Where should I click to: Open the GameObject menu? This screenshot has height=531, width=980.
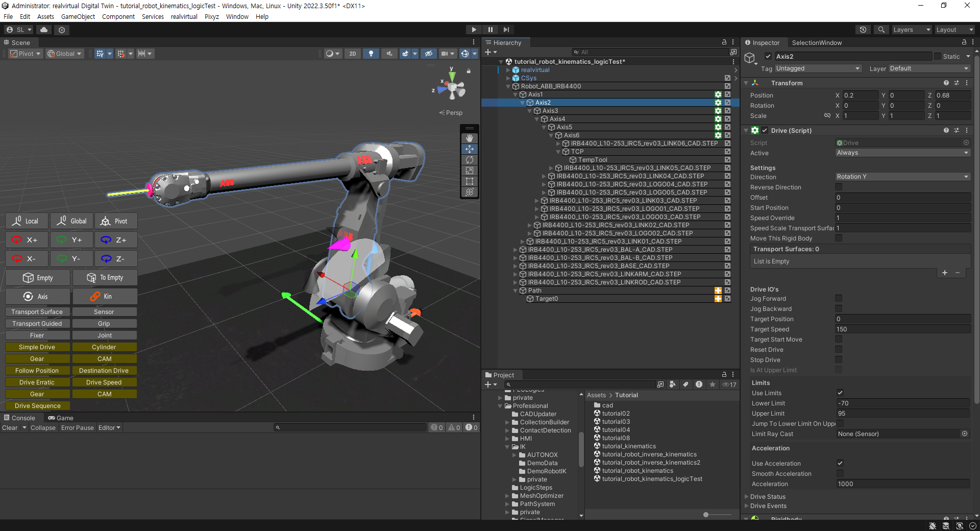(x=78, y=17)
